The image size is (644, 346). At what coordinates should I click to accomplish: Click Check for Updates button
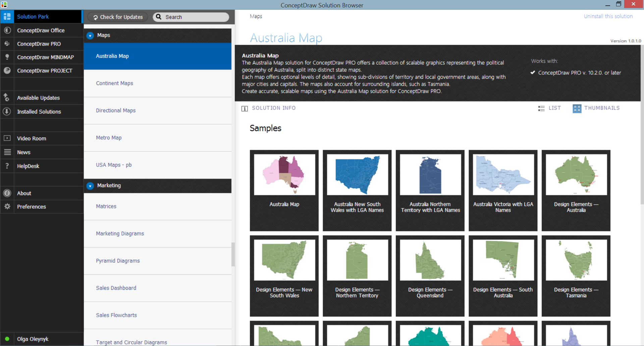point(118,17)
